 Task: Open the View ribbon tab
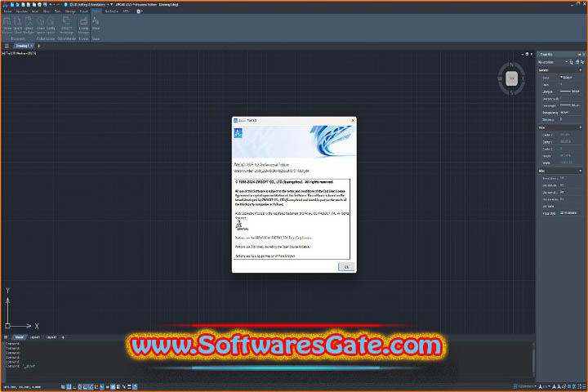tap(47, 11)
